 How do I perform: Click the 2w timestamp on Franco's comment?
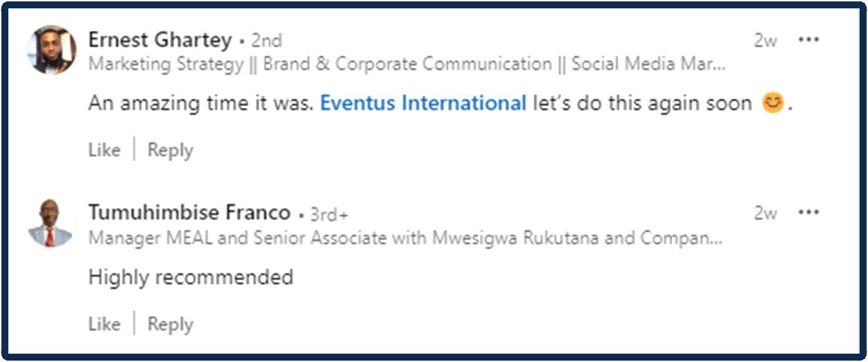(x=765, y=213)
